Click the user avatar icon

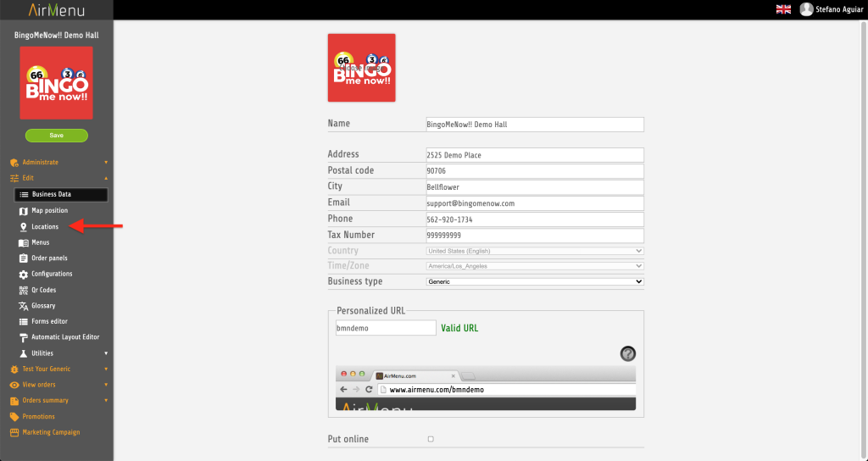806,9
